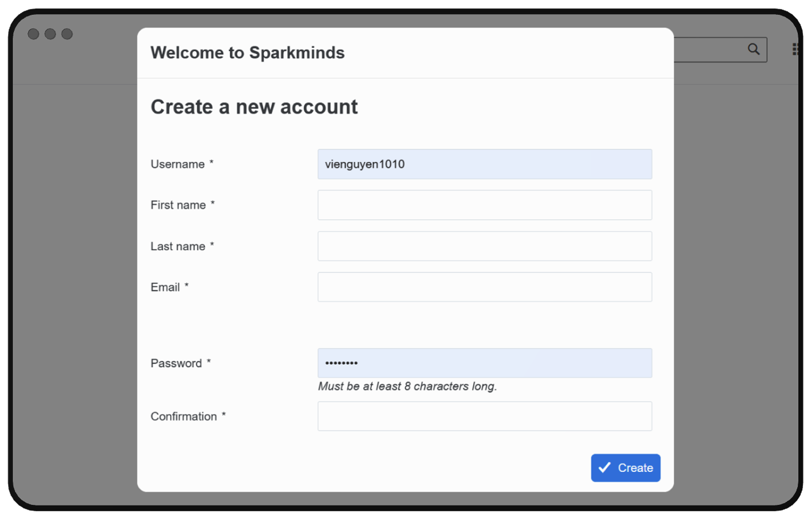Click the Last name label
The image size is (812, 521).
coord(178,246)
